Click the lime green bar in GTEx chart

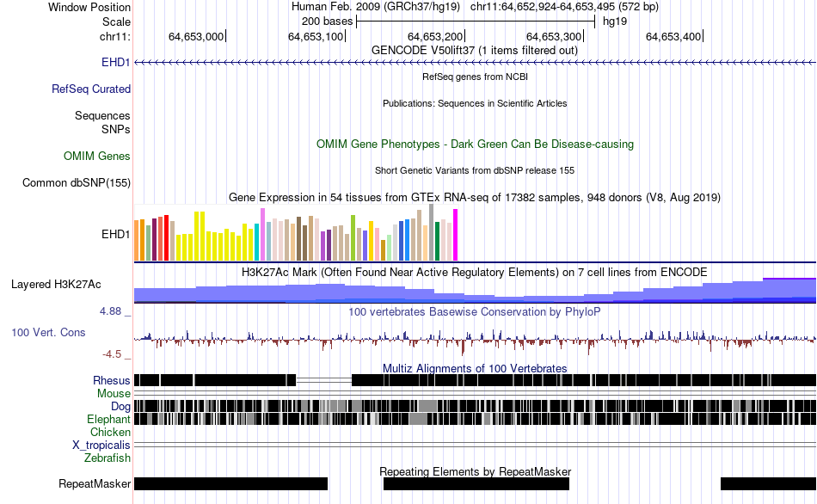click(x=353, y=238)
